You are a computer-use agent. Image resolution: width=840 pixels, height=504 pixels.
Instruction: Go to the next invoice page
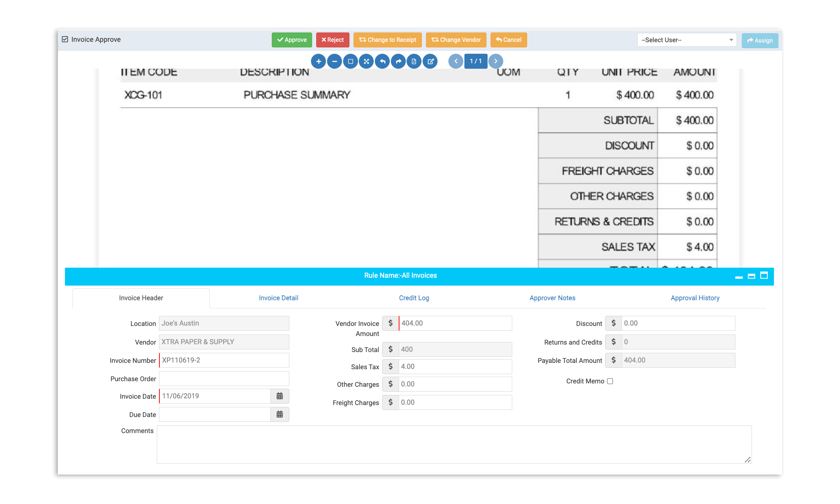(495, 61)
